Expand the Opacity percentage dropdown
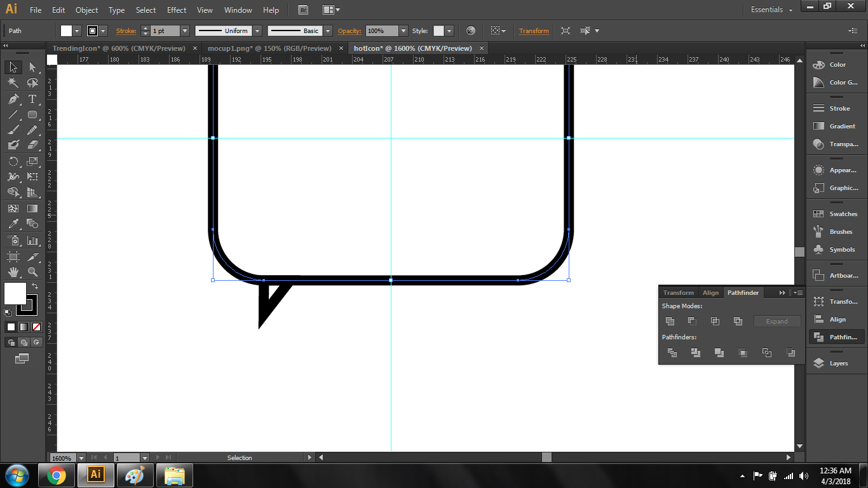 click(x=403, y=30)
